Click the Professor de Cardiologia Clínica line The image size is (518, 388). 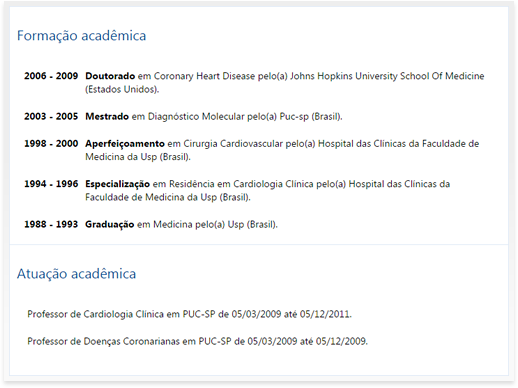click(x=189, y=314)
